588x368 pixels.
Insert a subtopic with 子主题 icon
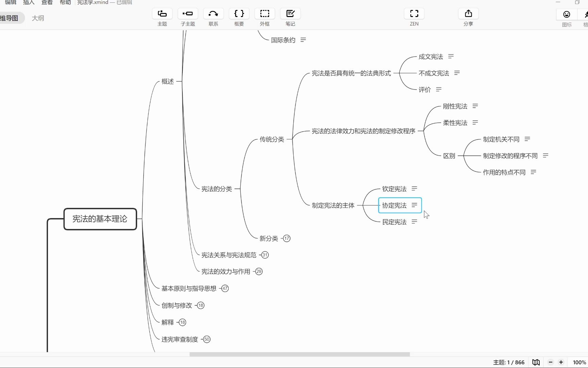pos(188,14)
